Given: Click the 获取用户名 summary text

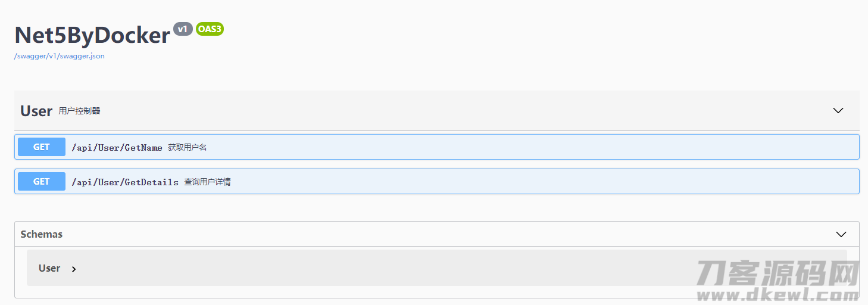Looking at the screenshot, I should (x=188, y=147).
